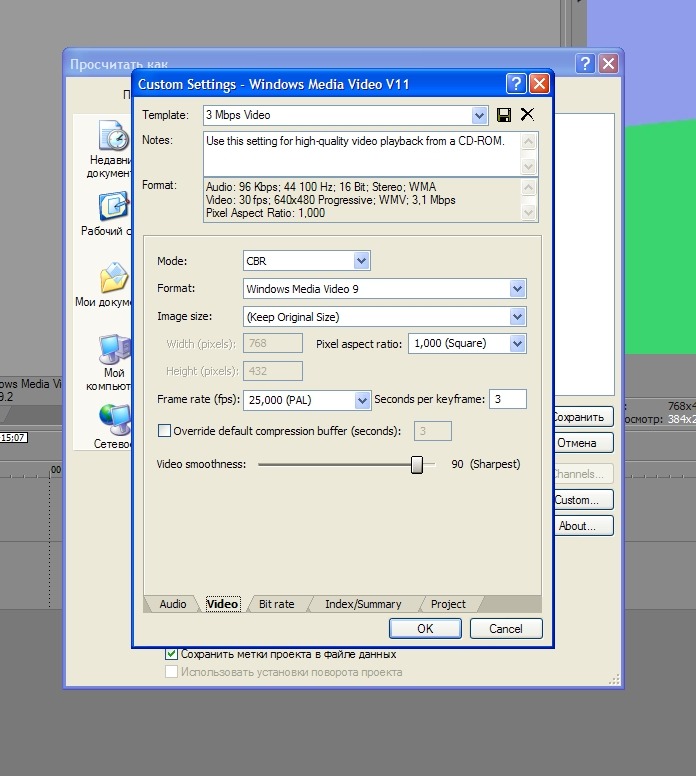Uncheck Сохранить метки проекта в файле данных

tap(171, 654)
